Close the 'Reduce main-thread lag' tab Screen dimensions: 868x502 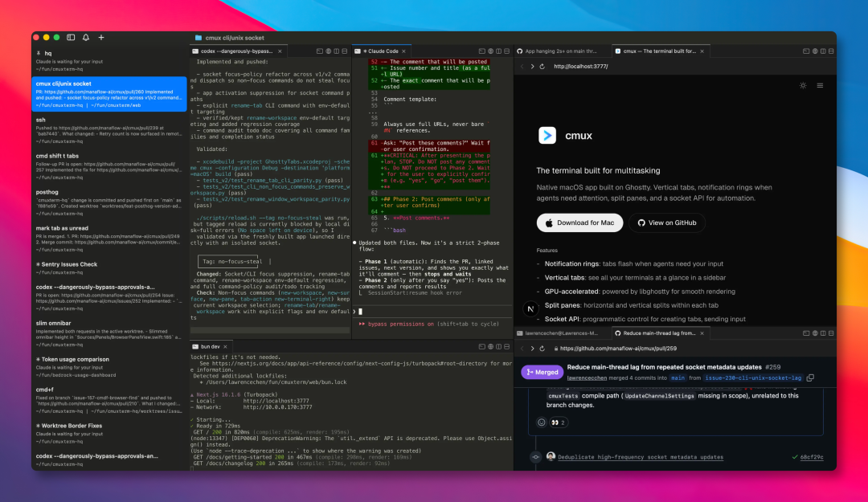pyautogui.click(x=702, y=333)
